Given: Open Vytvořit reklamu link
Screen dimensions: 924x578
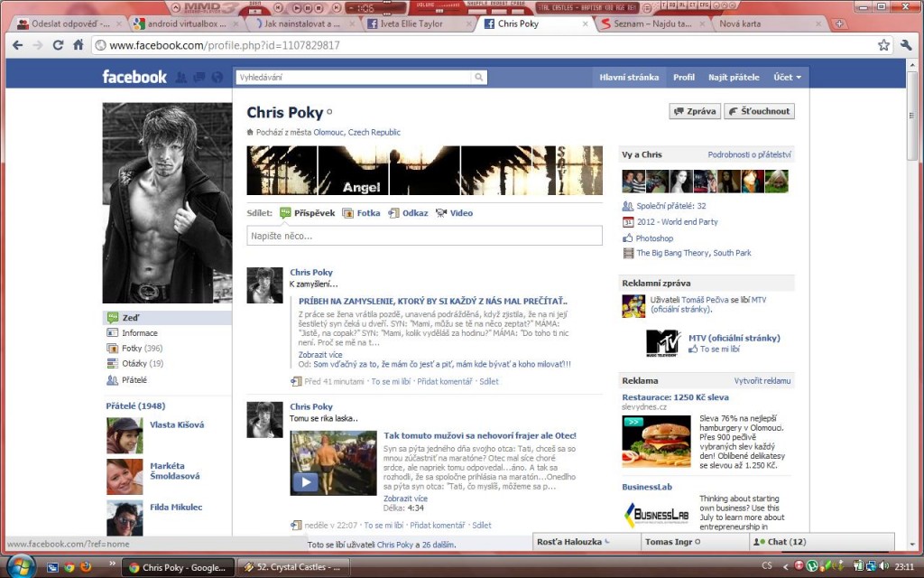Looking at the screenshot, I should 762,381.
